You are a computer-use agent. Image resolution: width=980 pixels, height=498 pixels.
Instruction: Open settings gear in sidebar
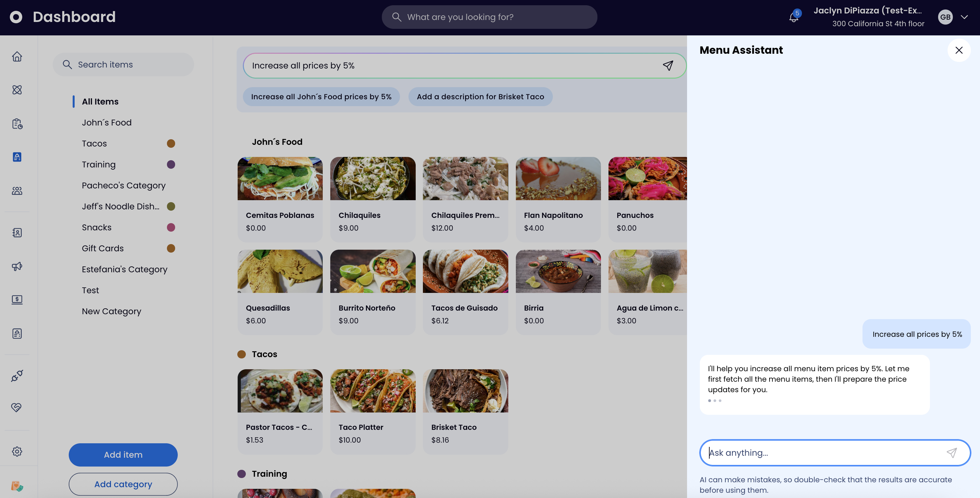(x=17, y=451)
